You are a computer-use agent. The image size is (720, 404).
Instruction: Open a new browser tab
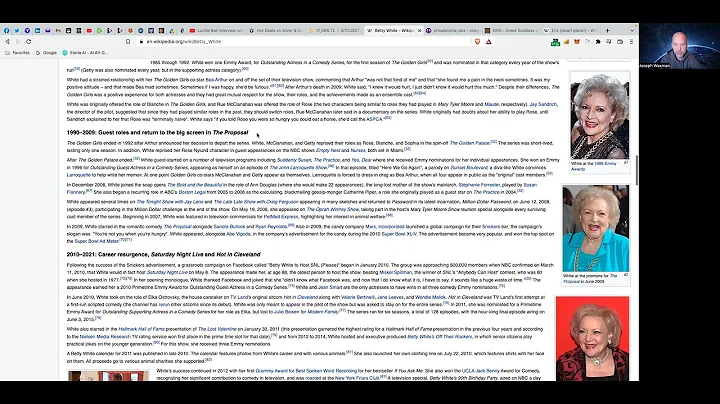pos(607,31)
